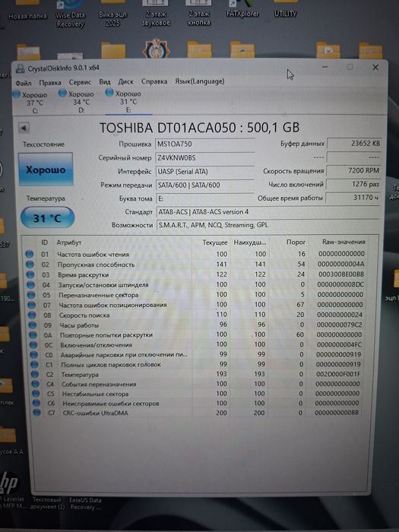Click status circle for Скорость поиска
Viewport: 399px width, 532px height.
(32, 315)
